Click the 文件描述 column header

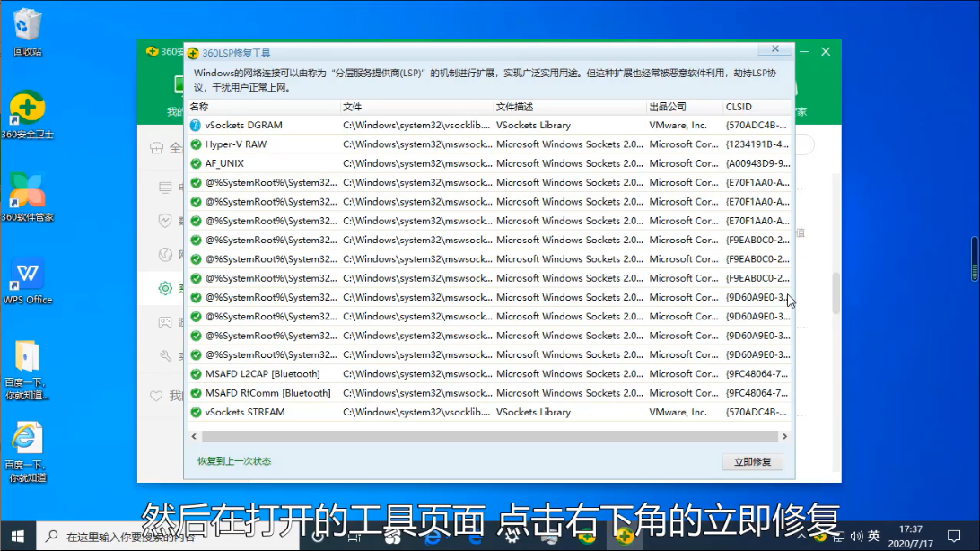tap(567, 107)
